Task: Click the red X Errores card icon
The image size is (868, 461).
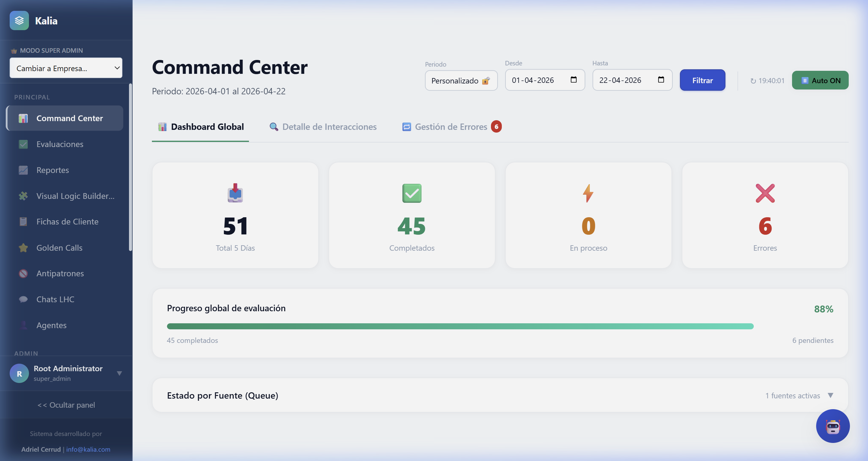Action: 765,193
